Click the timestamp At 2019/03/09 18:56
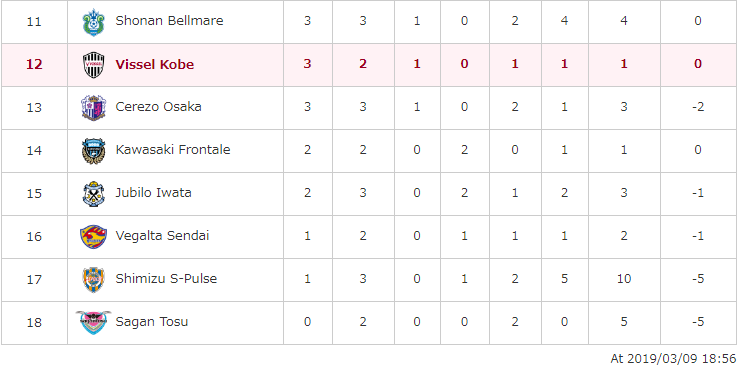This screenshot has height=366, width=737. [673, 358]
